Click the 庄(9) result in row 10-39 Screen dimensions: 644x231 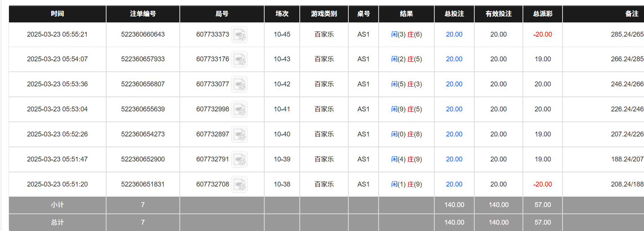click(415, 159)
